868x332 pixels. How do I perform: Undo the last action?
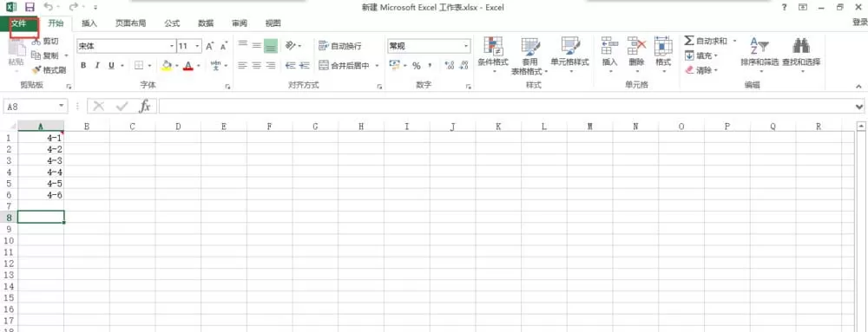click(x=49, y=7)
